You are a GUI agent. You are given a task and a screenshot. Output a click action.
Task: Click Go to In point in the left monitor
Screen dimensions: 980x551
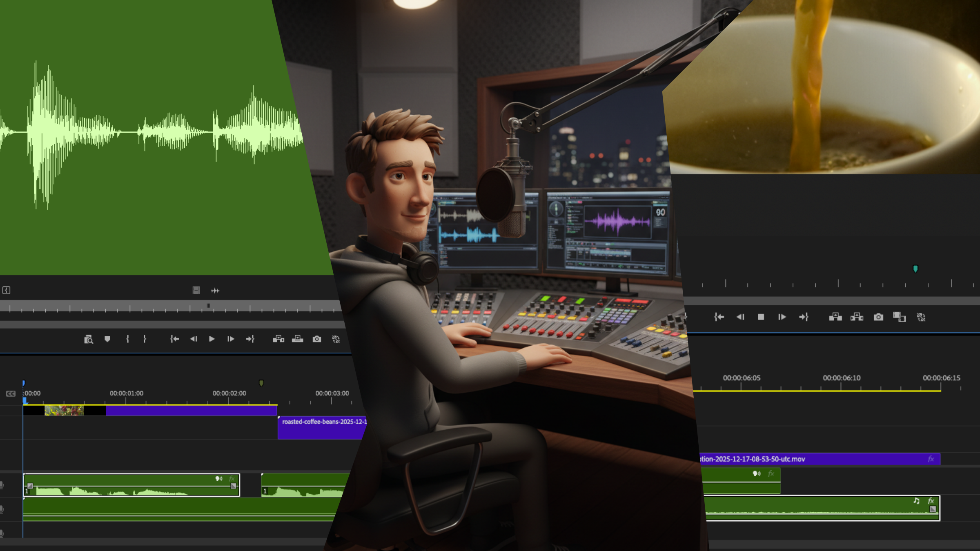point(174,339)
